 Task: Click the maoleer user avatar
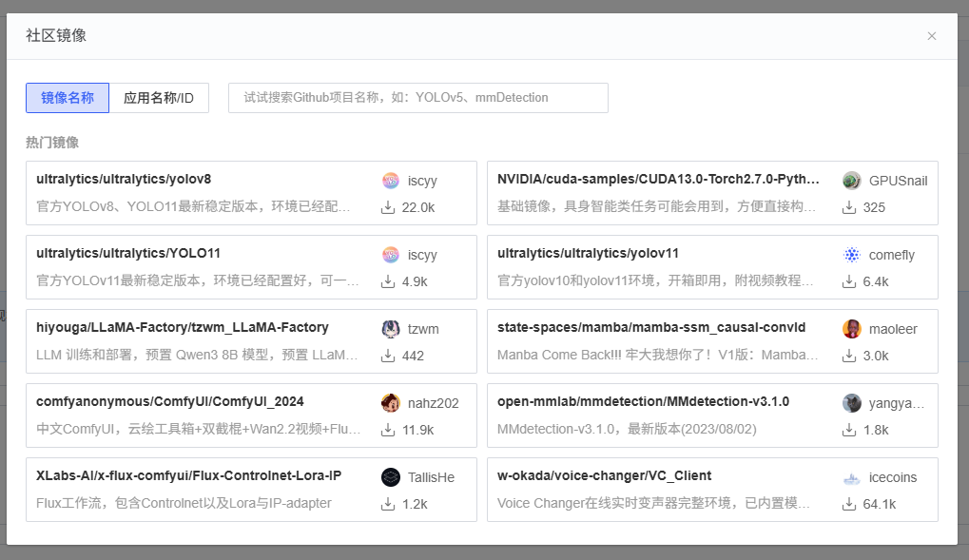[852, 329]
